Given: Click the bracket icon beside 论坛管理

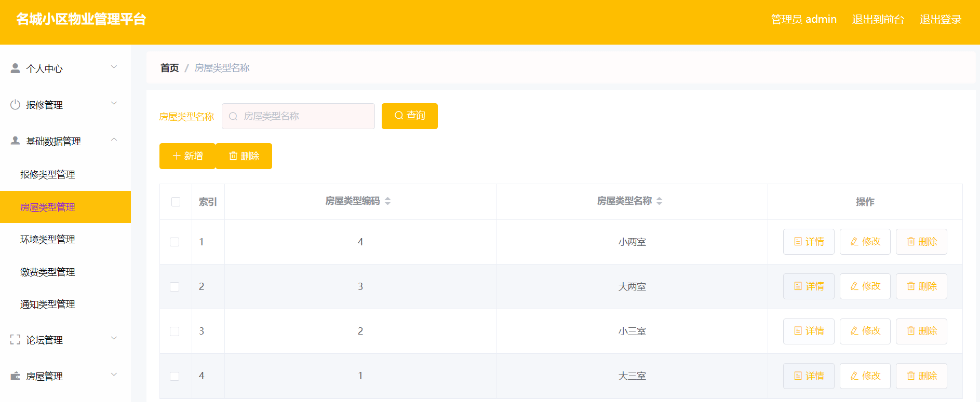Looking at the screenshot, I should 15,340.
